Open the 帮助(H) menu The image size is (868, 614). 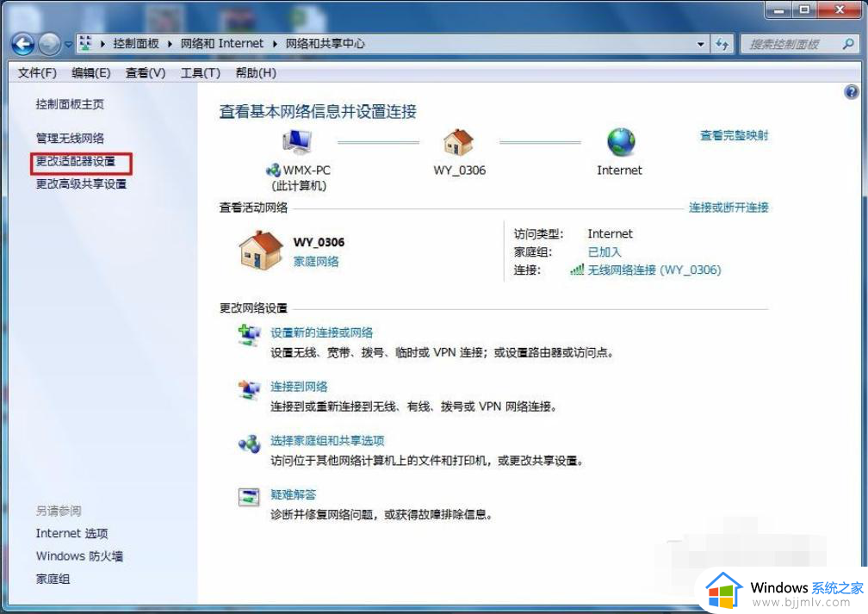256,72
